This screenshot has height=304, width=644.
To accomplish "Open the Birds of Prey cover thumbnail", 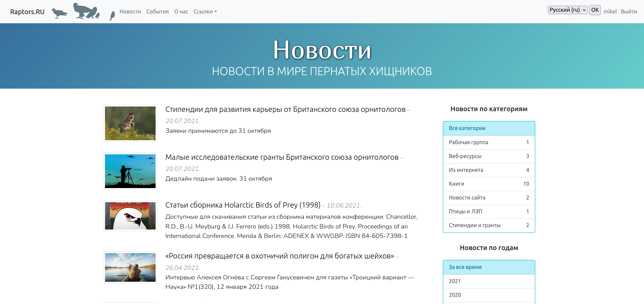I will tap(130, 216).
